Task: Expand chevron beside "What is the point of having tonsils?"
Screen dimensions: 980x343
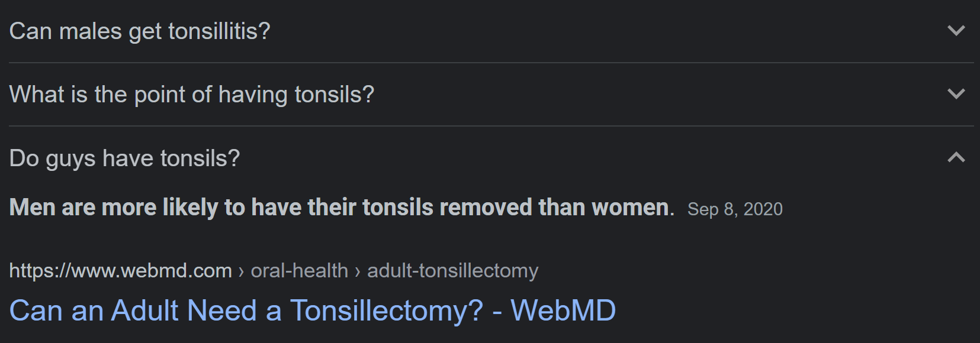Action: [x=956, y=93]
